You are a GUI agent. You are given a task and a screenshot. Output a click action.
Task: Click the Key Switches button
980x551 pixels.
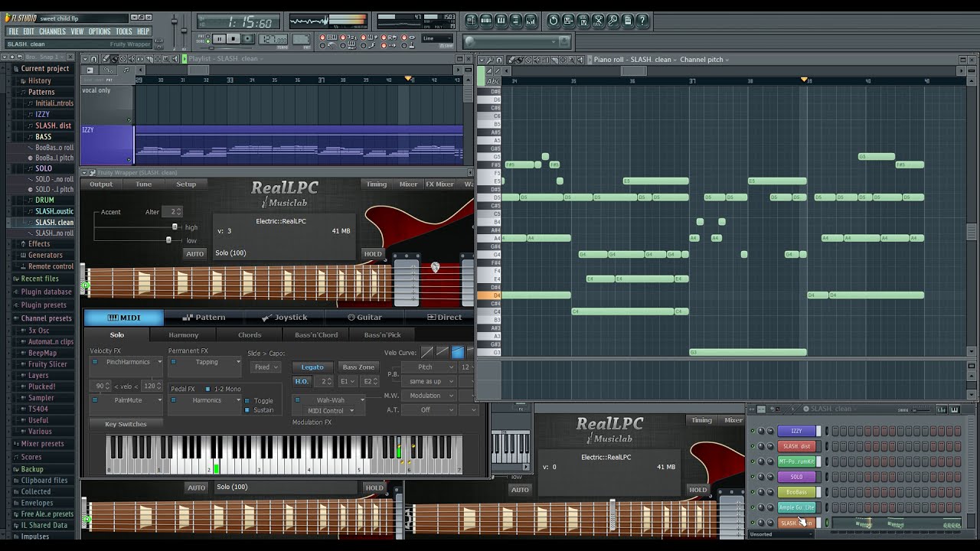[x=126, y=424]
